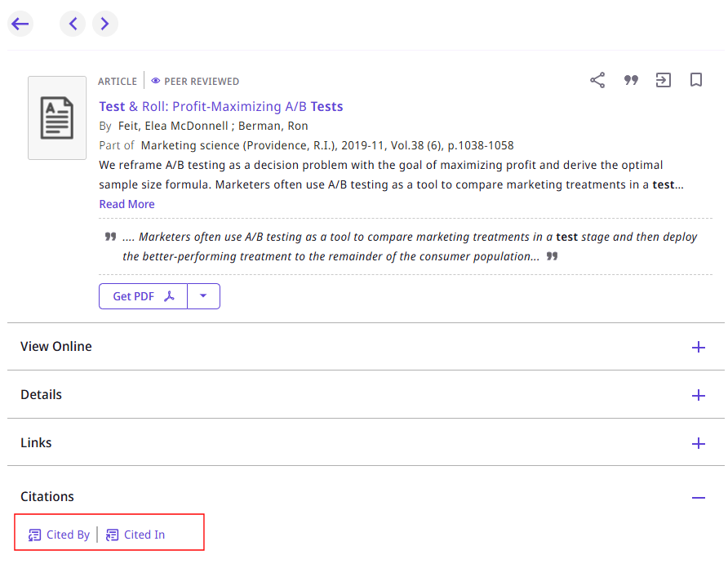Expand the Details section
The height and width of the screenshot is (568, 728).
tap(698, 395)
